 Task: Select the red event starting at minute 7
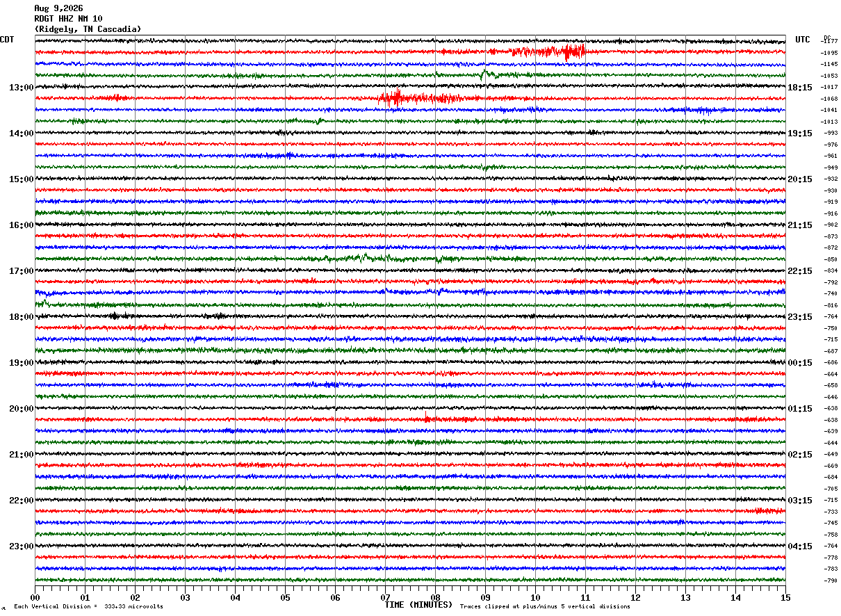431,98
